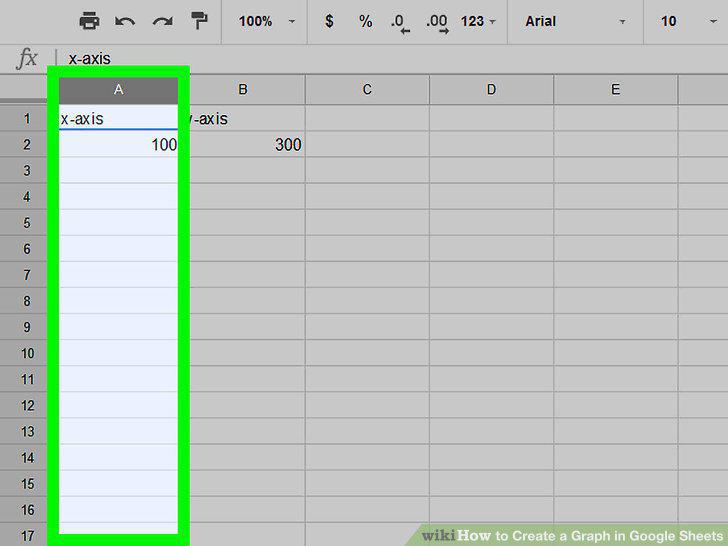Click cell A2 with value 100
The image size is (728, 546).
click(x=118, y=144)
